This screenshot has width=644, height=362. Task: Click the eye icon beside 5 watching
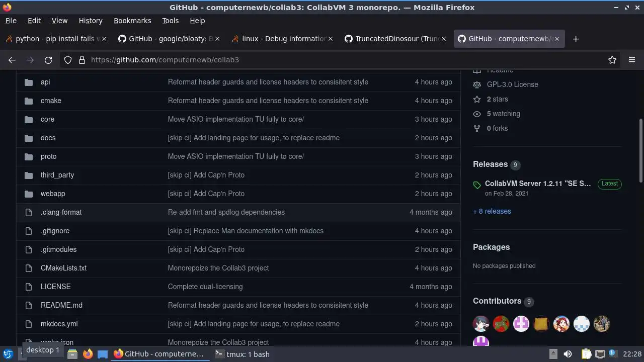[x=477, y=114]
